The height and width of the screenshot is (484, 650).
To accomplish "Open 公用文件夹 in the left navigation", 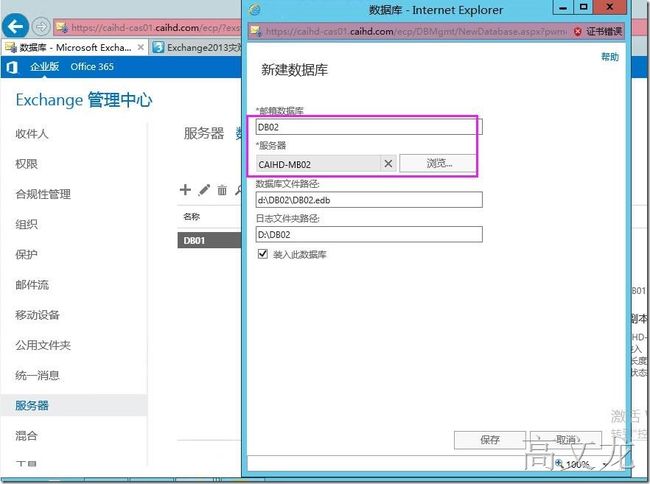I will pos(43,345).
